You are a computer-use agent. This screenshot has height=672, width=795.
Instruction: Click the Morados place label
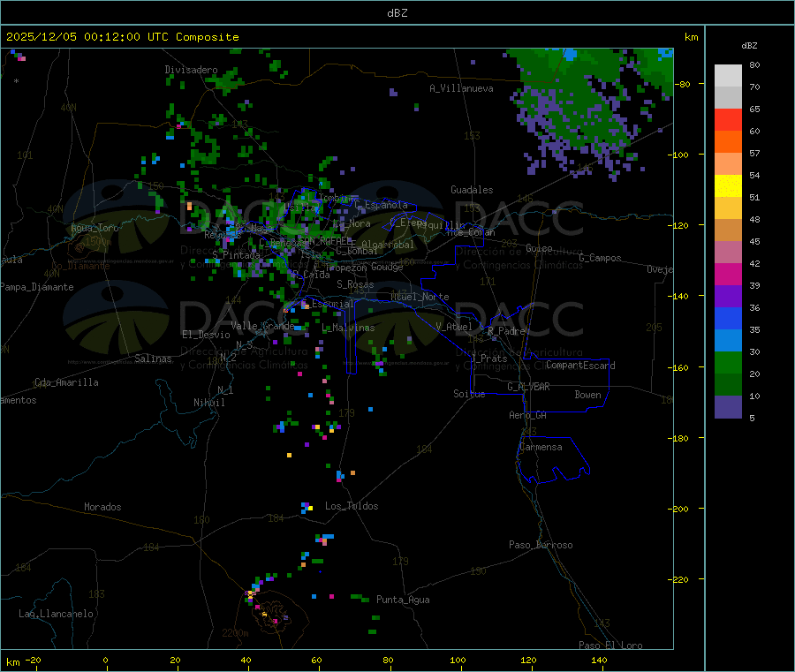(102, 507)
